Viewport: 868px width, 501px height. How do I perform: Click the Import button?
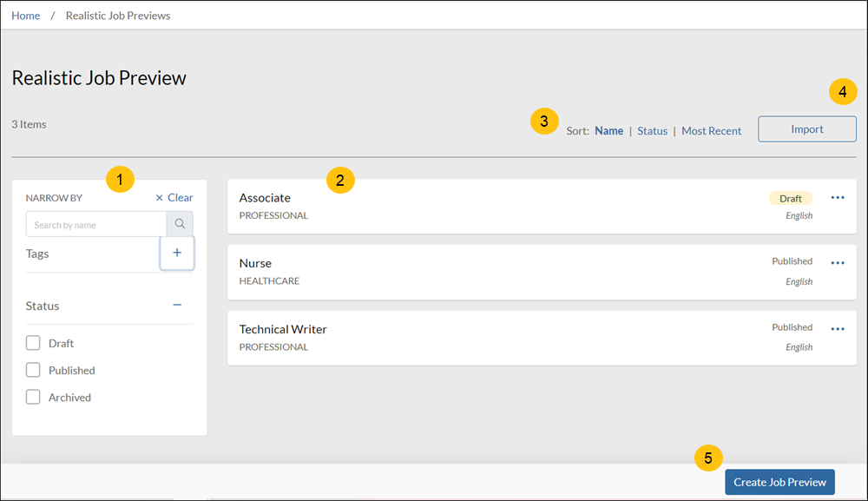[806, 129]
